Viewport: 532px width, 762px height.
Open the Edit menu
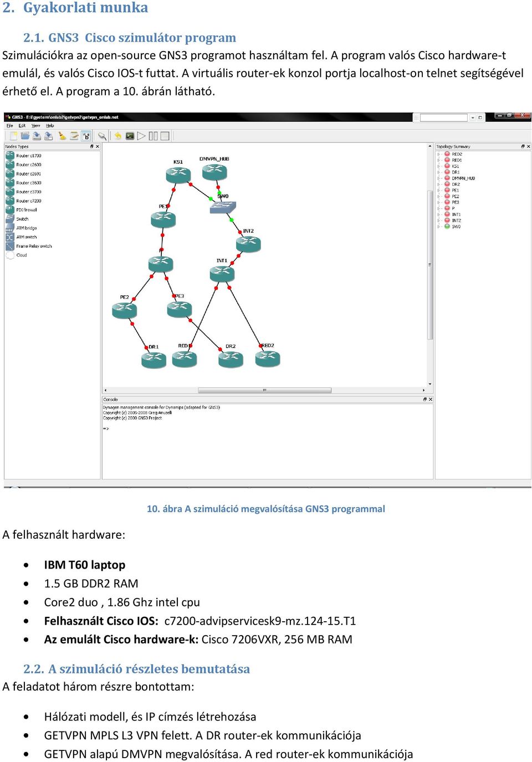tap(22, 126)
